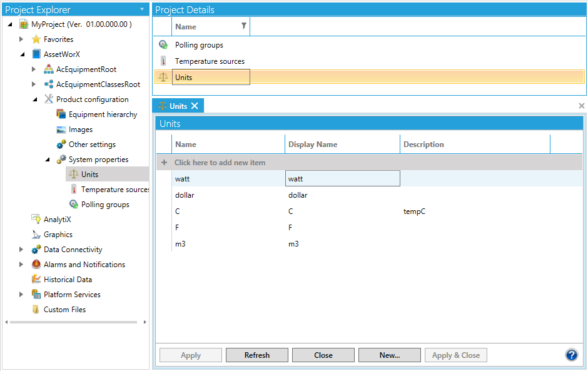Click the Equipment hierarchy icon
The image size is (588, 371).
tap(61, 114)
